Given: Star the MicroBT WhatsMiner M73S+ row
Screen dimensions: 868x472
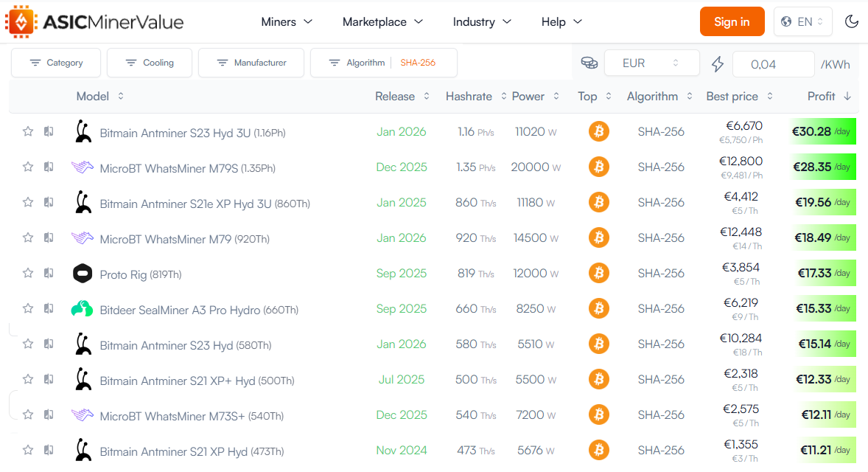Looking at the screenshot, I should pyautogui.click(x=28, y=415).
